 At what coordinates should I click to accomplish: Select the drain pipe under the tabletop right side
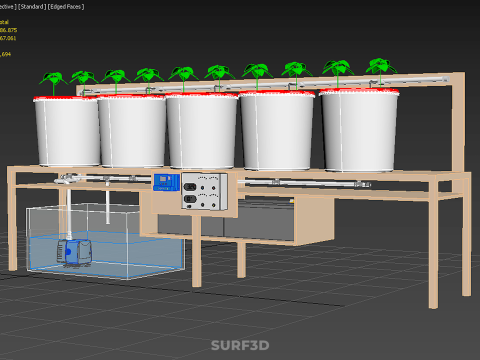(x=303, y=183)
